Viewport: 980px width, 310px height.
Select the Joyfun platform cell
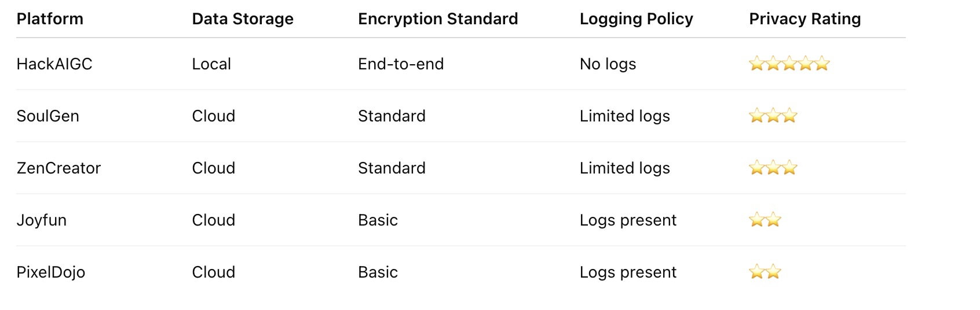(x=41, y=220)
